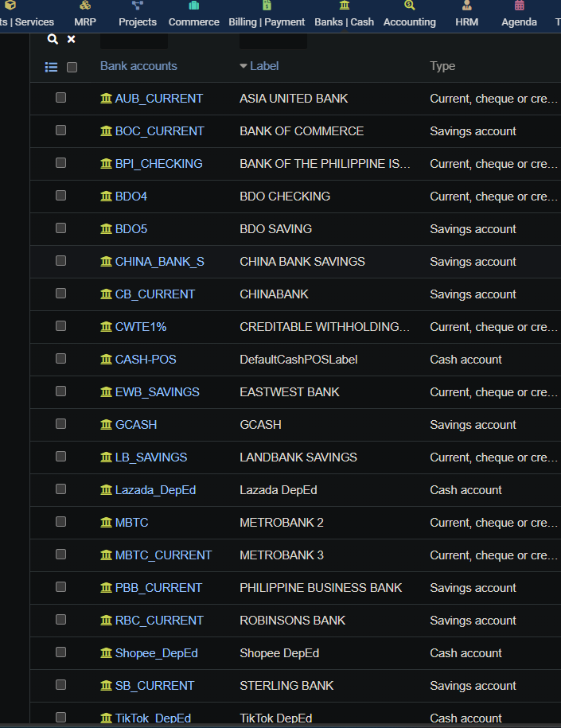Open the BPI_CHECKING account link
This screenshot has height=728, width=561.
(158, 163)
